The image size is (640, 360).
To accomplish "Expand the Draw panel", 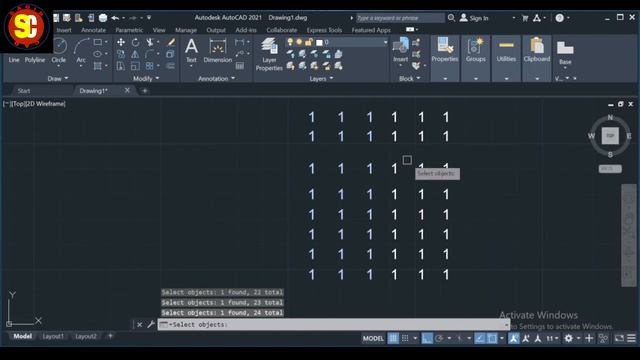I will coord(58,78).
